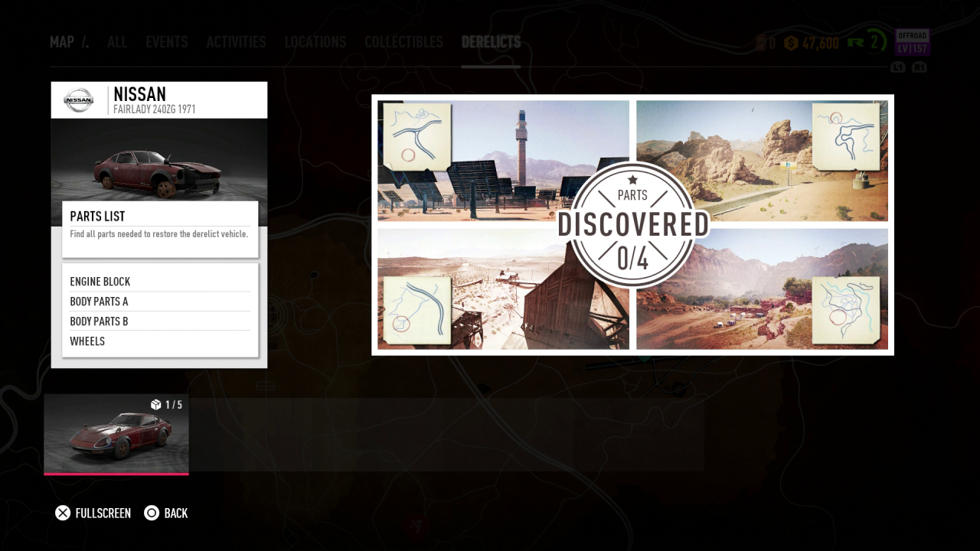Viewport: 980px width, 551px height.
Task: Switch to the ALL tab
Action: (117, 42)
